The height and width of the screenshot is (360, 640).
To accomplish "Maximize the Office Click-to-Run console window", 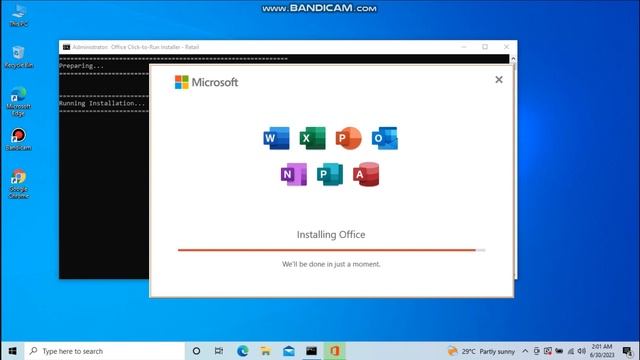I will coord(485,47).
